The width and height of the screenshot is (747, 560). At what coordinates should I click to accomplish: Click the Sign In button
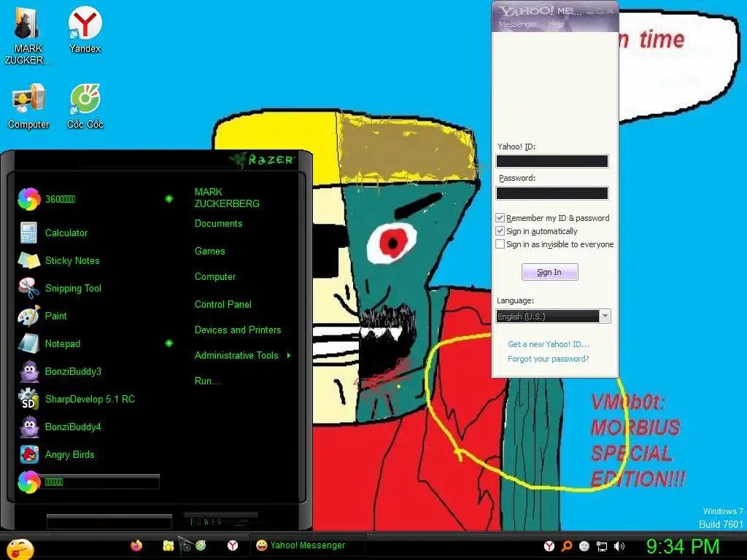pyautogui.click(x=550, y=272)
